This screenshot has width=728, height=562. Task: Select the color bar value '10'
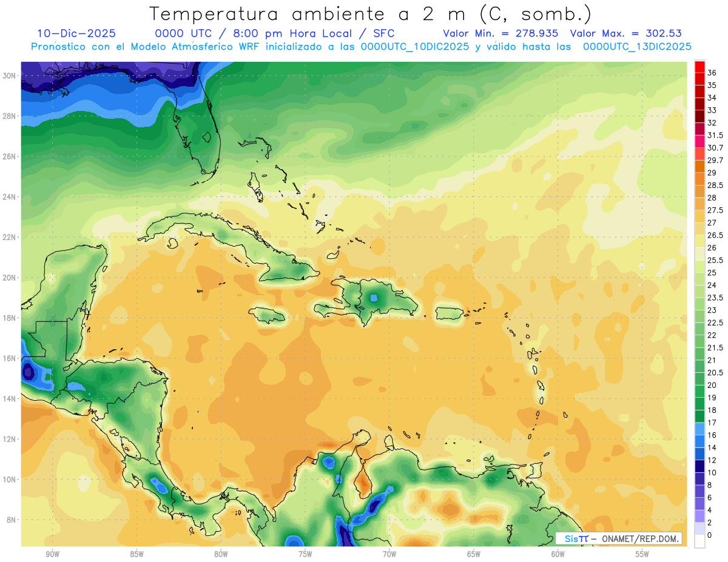[712, 473]
